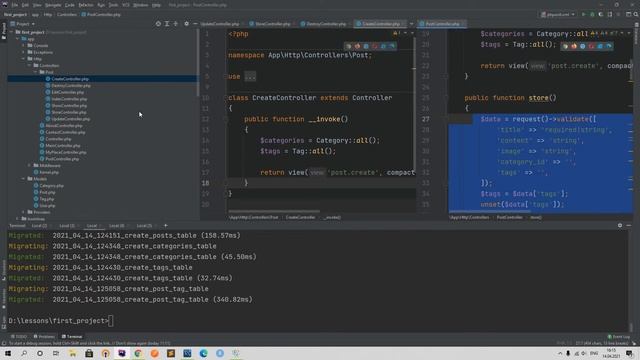Collapse the app folder
Image resolution: width=640 pixels, height=360 pixels.
click(18, 39)
